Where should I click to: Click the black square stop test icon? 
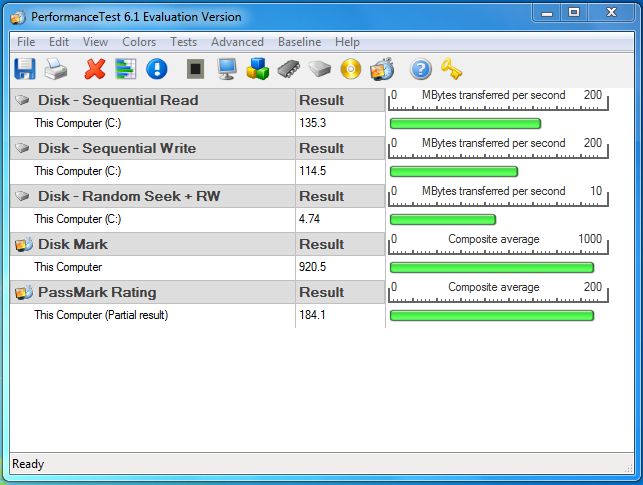click(196, 68)
